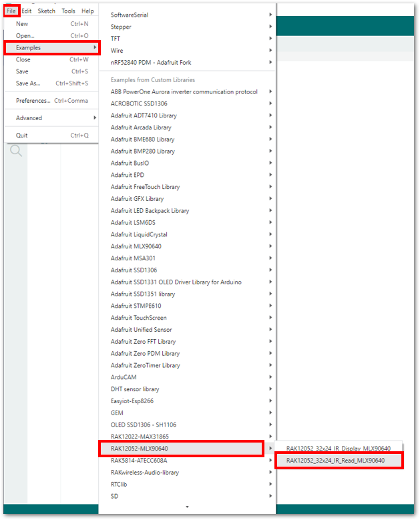The width and height of the screenshot is (420, 520).
Task: Open Adafruit SSD1351 library examples
Action: [188, 294]
